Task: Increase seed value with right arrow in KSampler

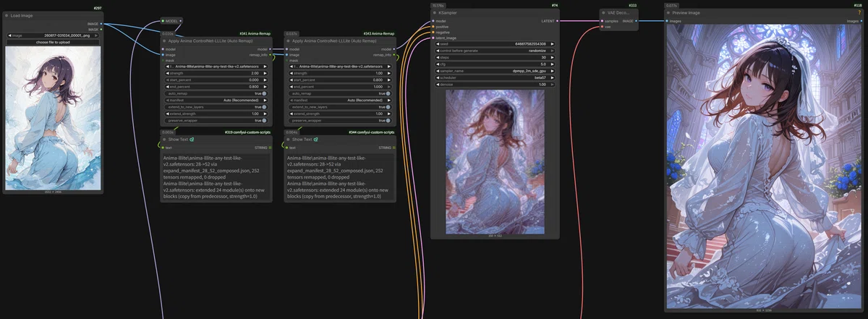Action: click(552, 44)
